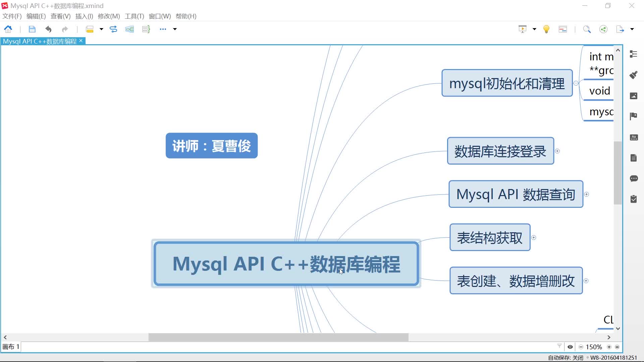
Task: Open the Themes panel
Action: coord(634,137)
